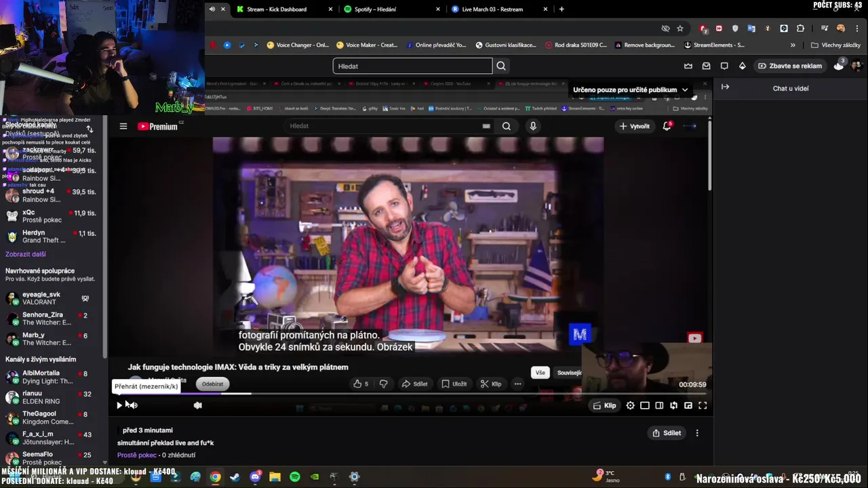Collapse the Chat u videí panel arrow

(x=725, y=87)
